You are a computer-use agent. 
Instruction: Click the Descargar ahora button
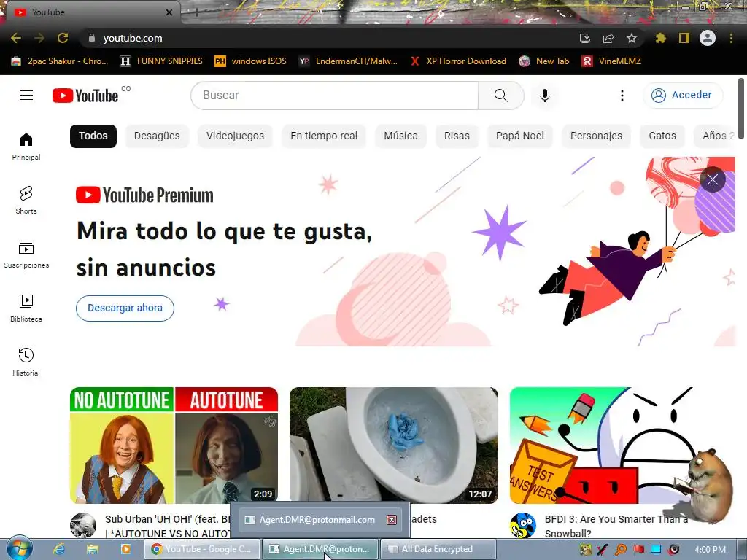click(125, 308)
